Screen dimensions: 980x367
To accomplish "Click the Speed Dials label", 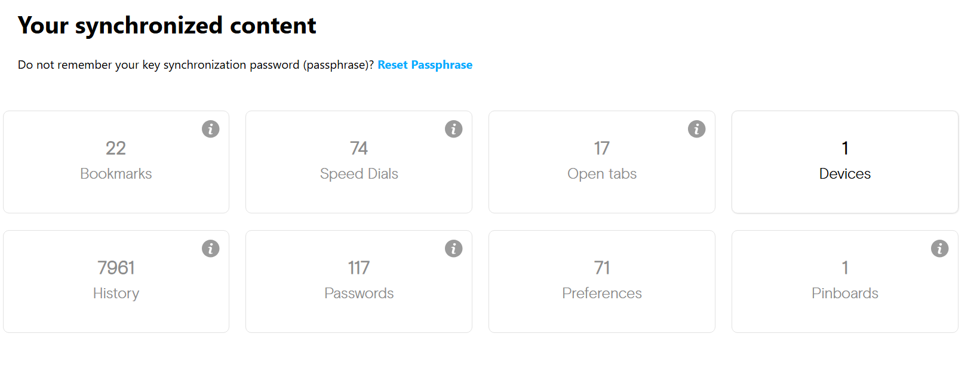I will (x=359, y=174).
